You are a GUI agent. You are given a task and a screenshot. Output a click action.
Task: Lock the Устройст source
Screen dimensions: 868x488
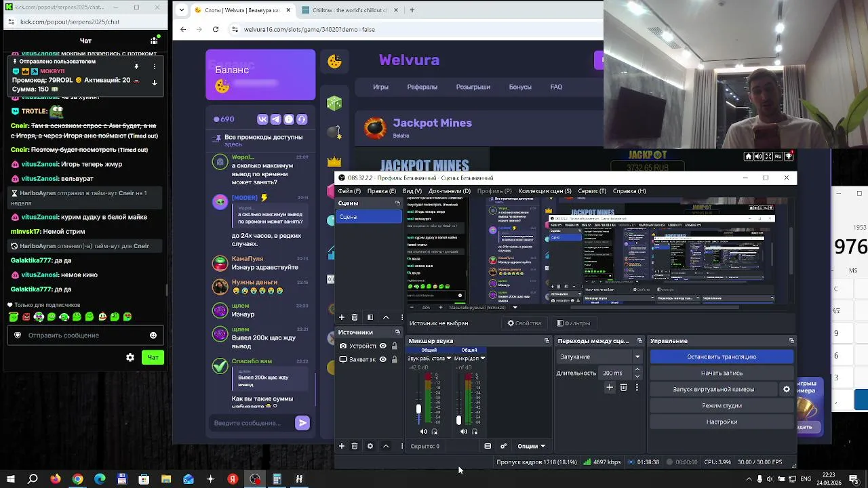pos(395,346)
